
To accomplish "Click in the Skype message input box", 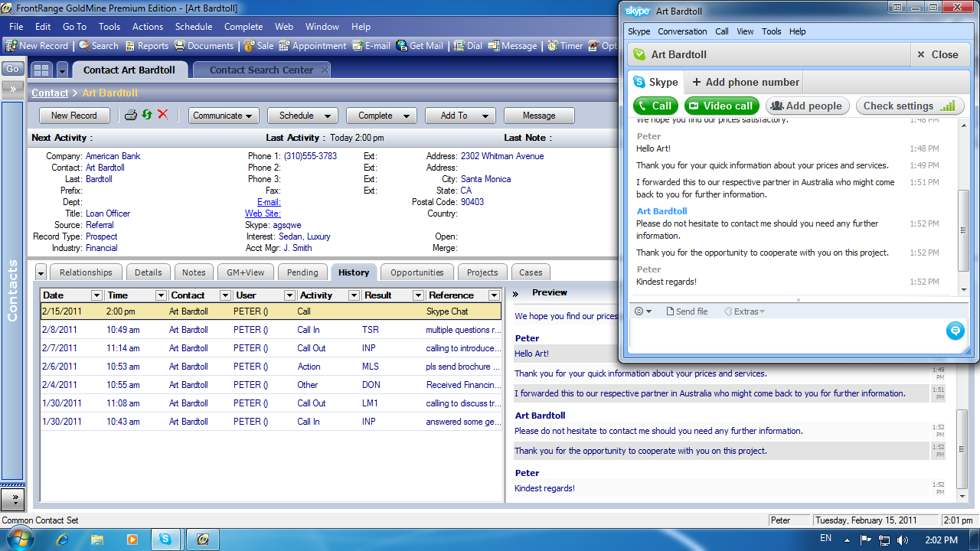I will [786, 335].
